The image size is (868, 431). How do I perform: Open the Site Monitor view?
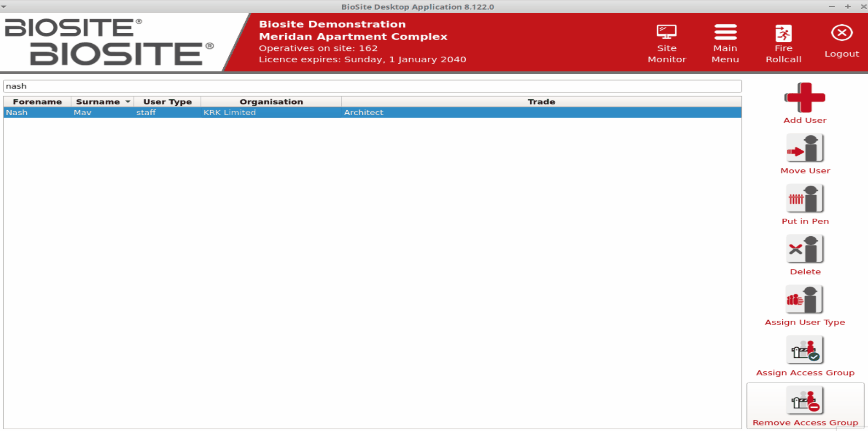(x=667, y=43)
